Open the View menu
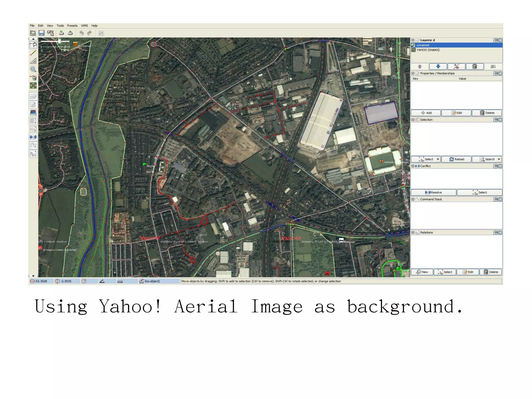This screenshot has width=532, height=399. (50, 26)
